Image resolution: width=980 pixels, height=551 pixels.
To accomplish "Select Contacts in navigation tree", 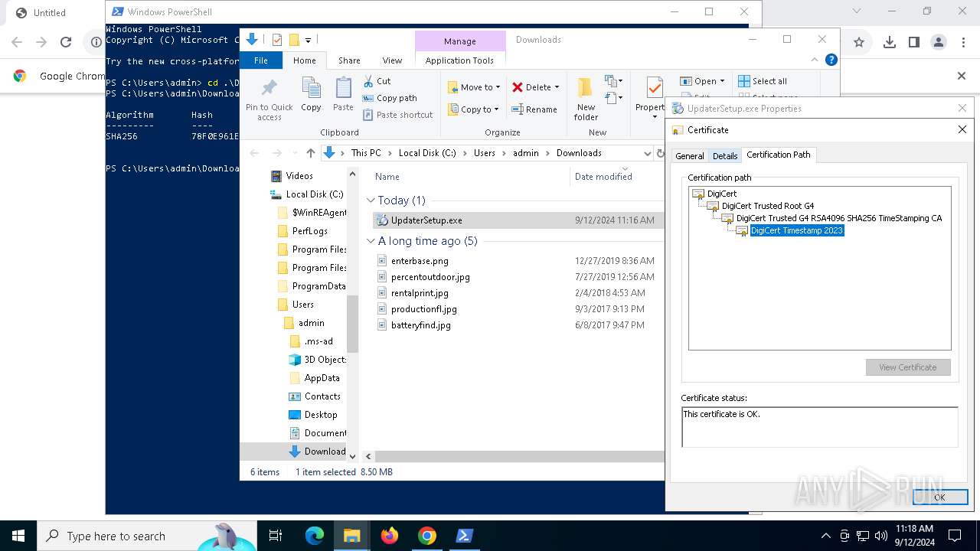I will (x=322, y=396).
